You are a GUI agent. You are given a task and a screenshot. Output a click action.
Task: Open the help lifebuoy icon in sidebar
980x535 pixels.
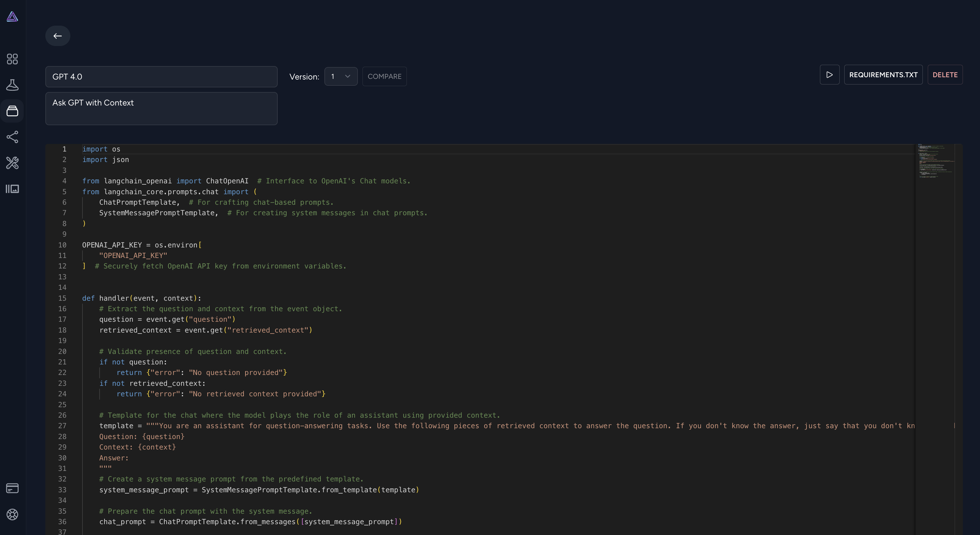point(12,514)
